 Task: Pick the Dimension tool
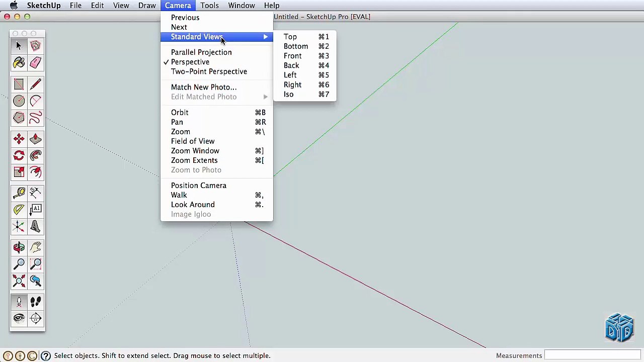pyautogui.click(x=35, y=193)
